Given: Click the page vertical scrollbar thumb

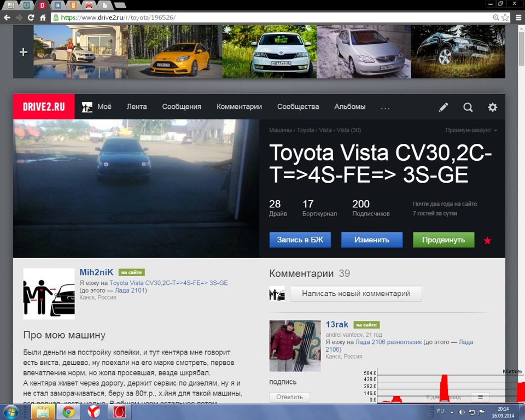Looking at the screenshot, I should coord(521,49).
